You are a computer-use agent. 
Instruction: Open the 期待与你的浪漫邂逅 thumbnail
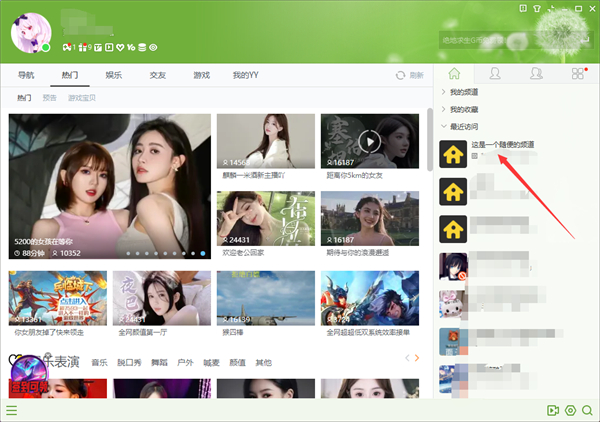click(370, 218)
